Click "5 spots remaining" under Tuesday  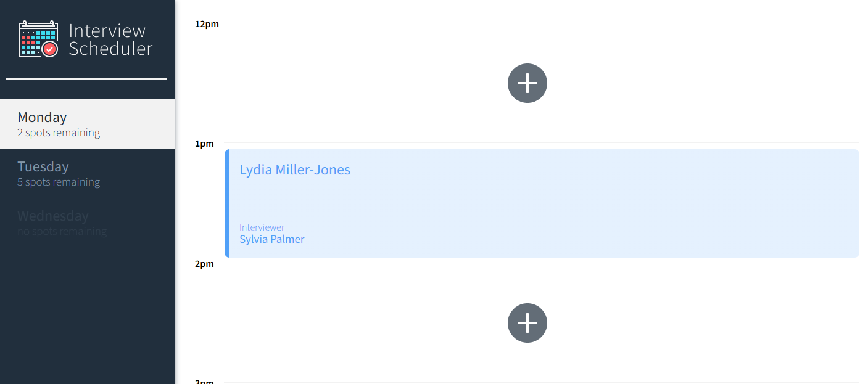59,182
